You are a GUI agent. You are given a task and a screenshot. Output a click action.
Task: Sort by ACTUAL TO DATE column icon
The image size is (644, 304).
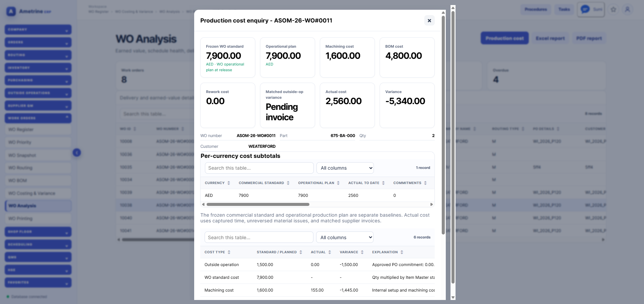point(383,183)
